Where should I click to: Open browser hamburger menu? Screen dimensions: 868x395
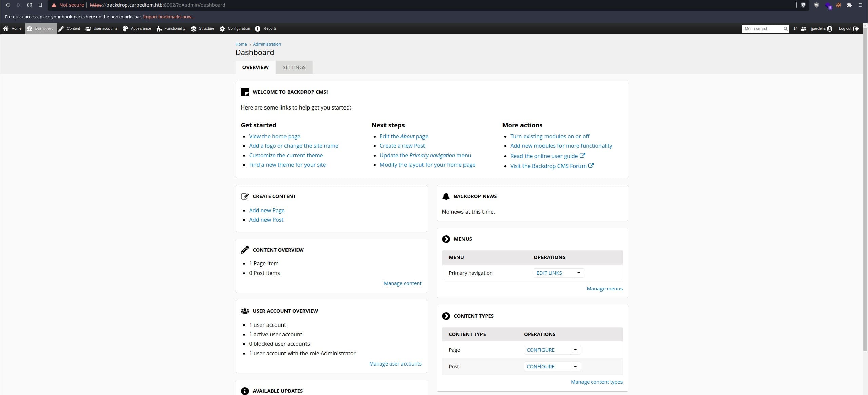(x=860, y=5)
